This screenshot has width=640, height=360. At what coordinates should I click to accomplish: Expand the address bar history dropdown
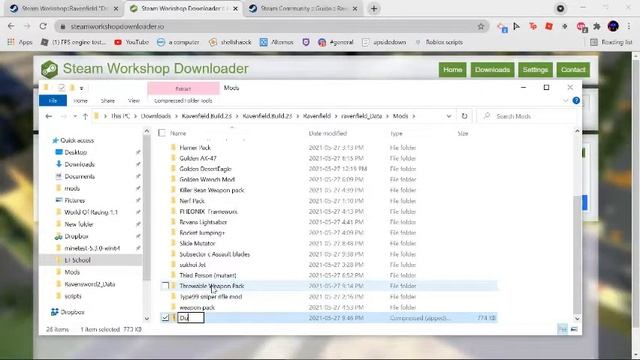coord(449,116)
